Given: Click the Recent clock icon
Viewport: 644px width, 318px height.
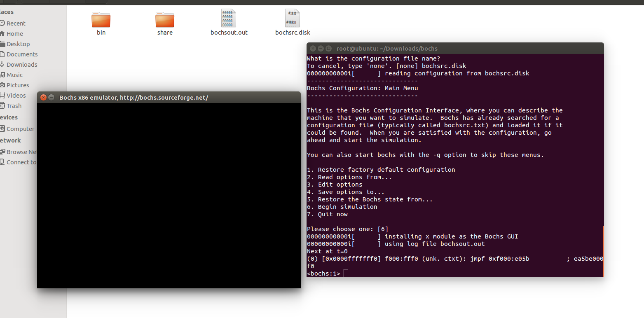Looking at the screenshot, I should point(2,23).
